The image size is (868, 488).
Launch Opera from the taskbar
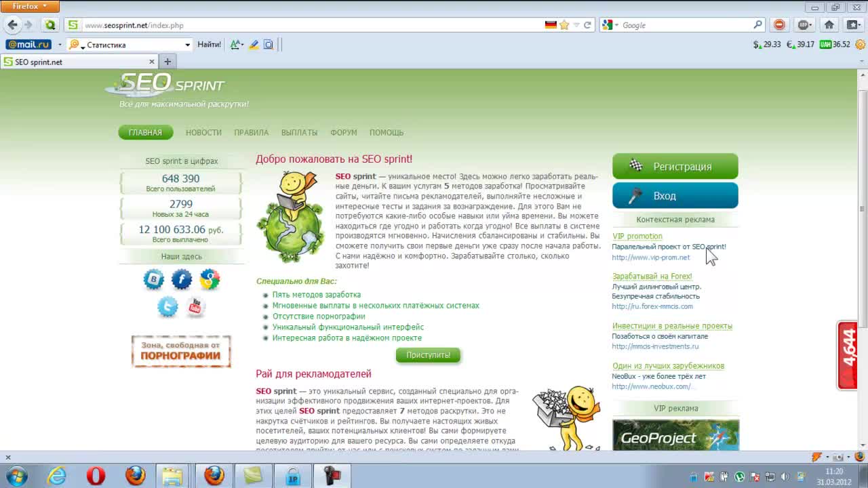[96, 476]
